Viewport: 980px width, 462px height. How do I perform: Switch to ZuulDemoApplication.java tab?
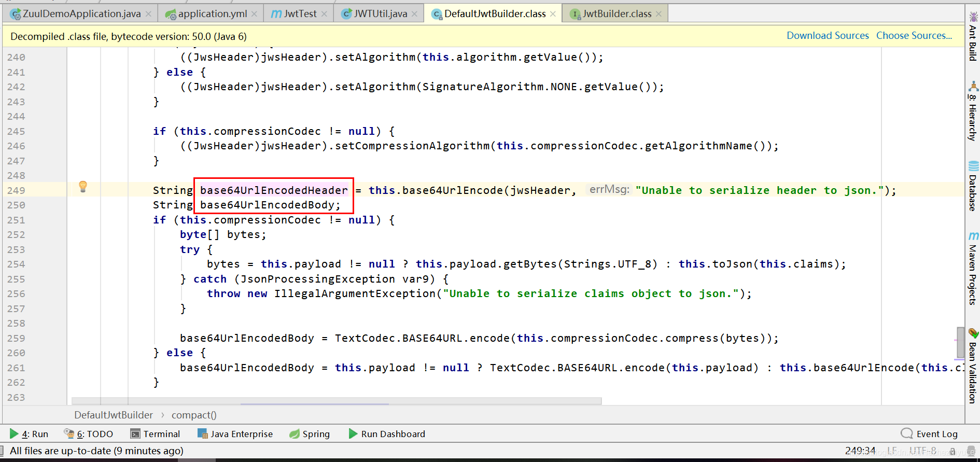(81, 14)
